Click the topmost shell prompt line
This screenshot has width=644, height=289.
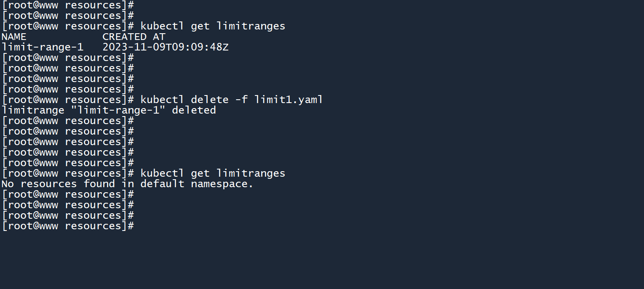[68, 5]
